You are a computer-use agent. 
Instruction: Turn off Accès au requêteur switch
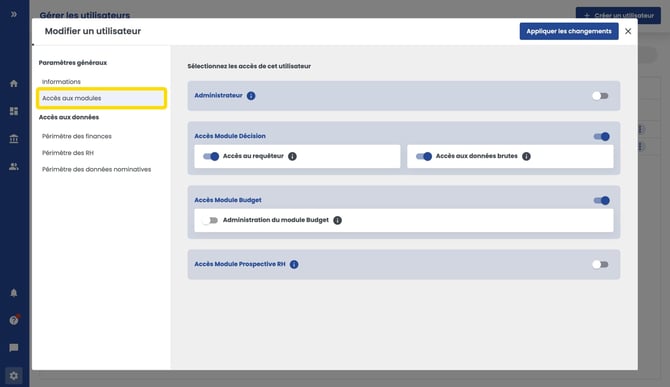211,156
